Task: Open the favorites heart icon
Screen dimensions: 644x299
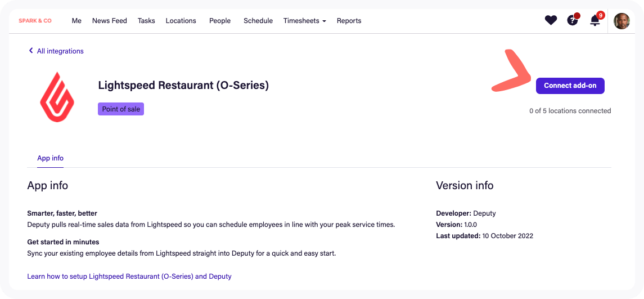Action: tap(551, 20)
